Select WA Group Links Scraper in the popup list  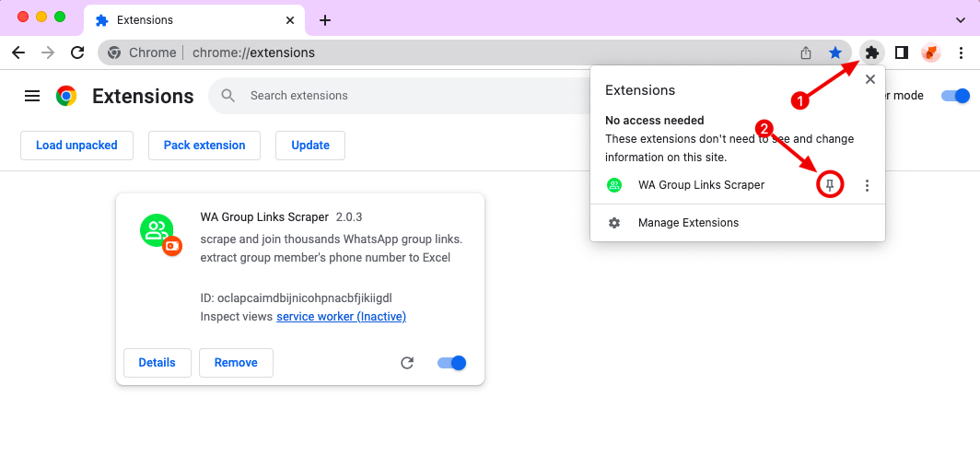click(701, 185)
